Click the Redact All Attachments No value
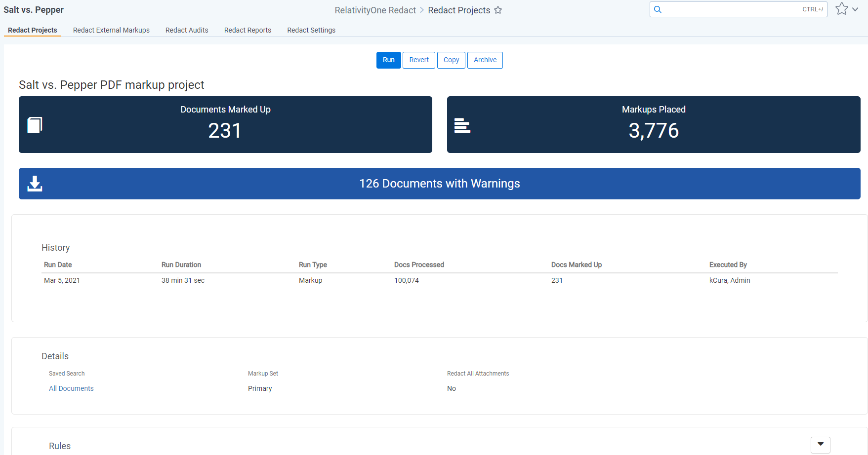The image size is (868, 455). pyautogui.click(x=452, y=388)
